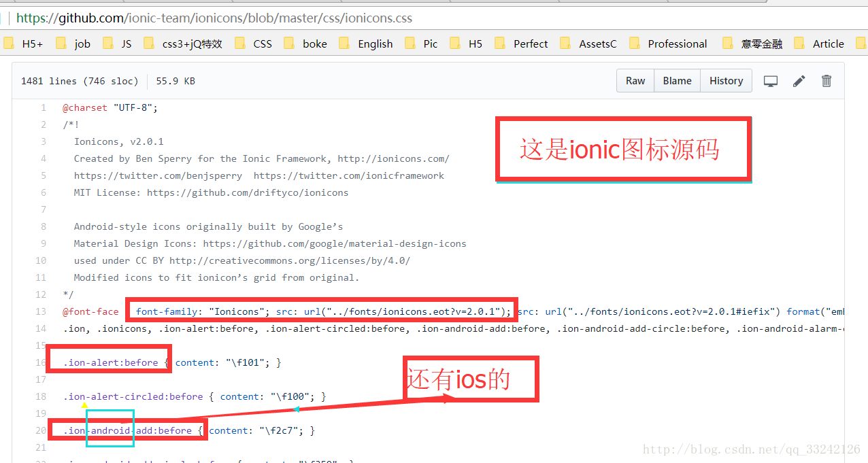Click the @charset "UTF-8" code line
The image size is (868, 463).
coord(110,107)
